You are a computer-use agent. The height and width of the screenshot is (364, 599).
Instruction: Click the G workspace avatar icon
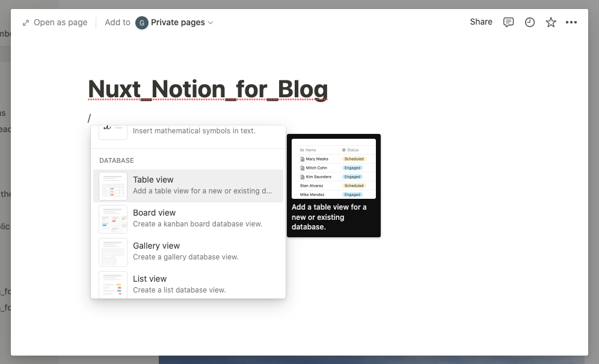click(142, 23)
